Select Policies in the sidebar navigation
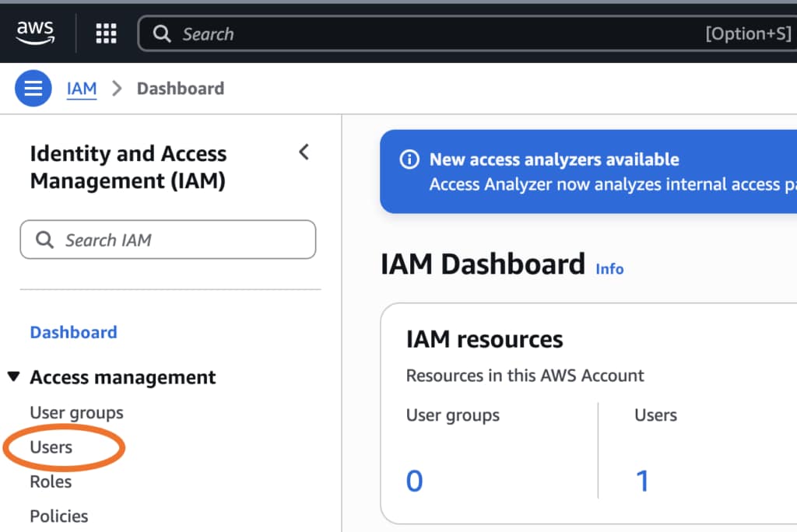This screenshot has width=797, height=532. tap(59, 516)
